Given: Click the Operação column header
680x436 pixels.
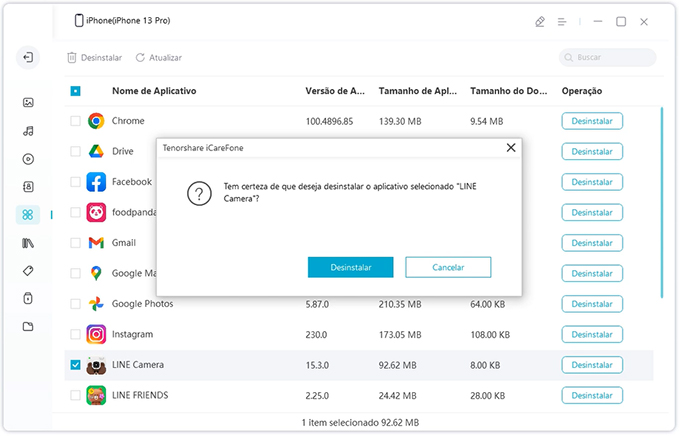Looking at the screenshot, I should point(582,91).
